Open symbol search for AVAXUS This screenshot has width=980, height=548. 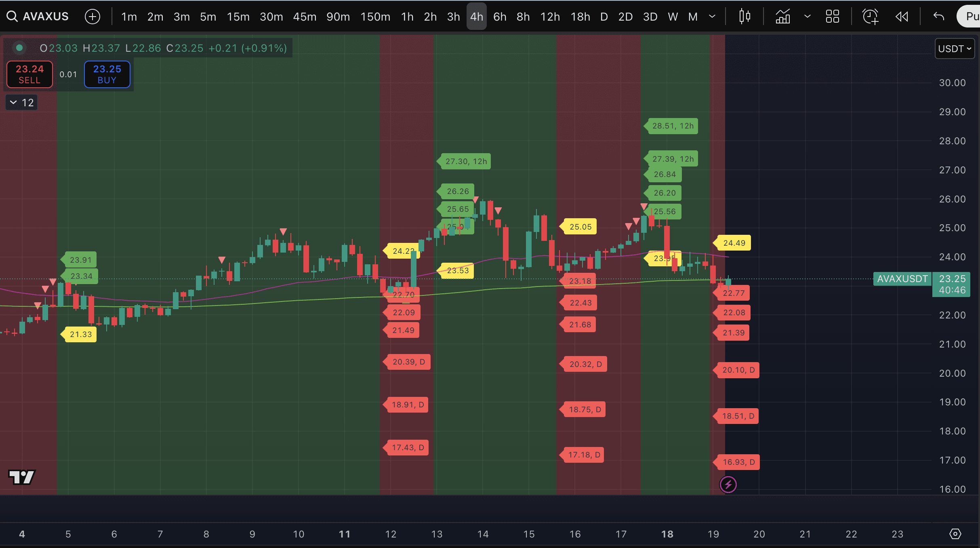pos(38,17)
